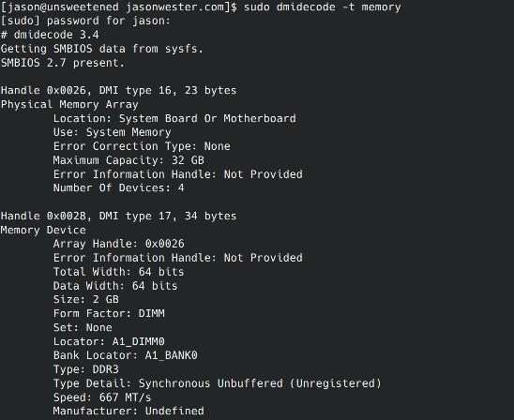The height and width of the screenshot is (420, 514).
Task: Click the 'Getting SMBIOS data from sysfs' line
Action: tap(102, 49)
